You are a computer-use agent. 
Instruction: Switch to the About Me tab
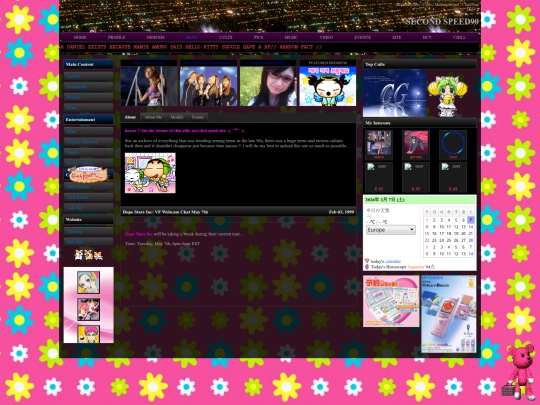(x=153, y=117)
